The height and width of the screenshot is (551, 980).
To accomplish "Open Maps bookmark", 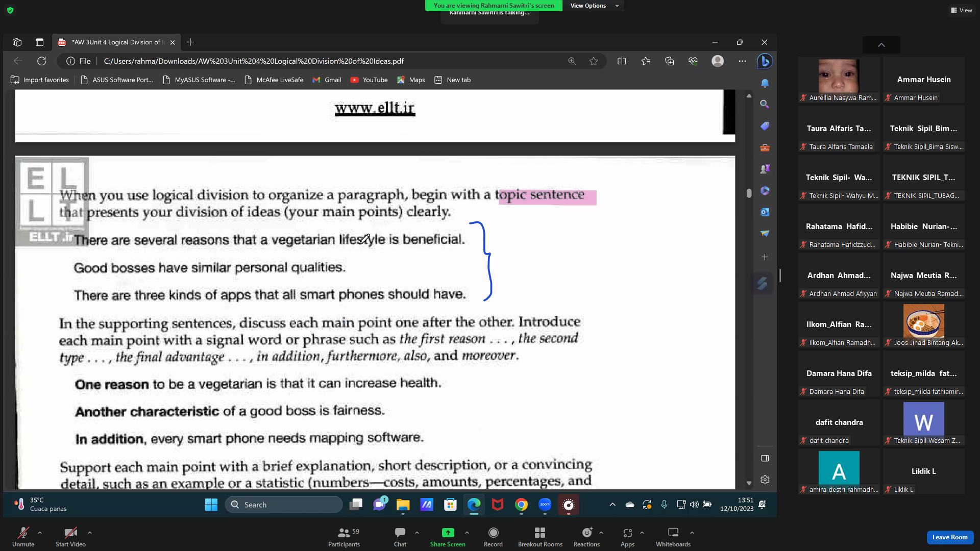I will 411,80.
